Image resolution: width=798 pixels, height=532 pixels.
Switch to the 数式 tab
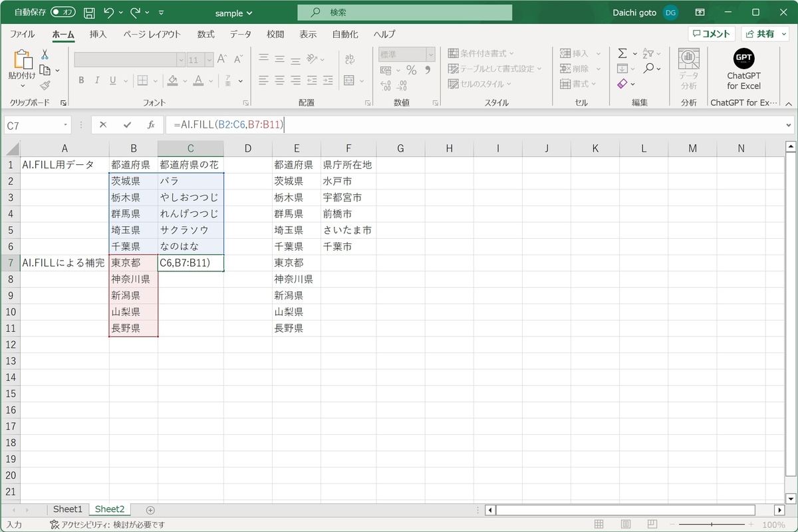(x=205, y=34)
